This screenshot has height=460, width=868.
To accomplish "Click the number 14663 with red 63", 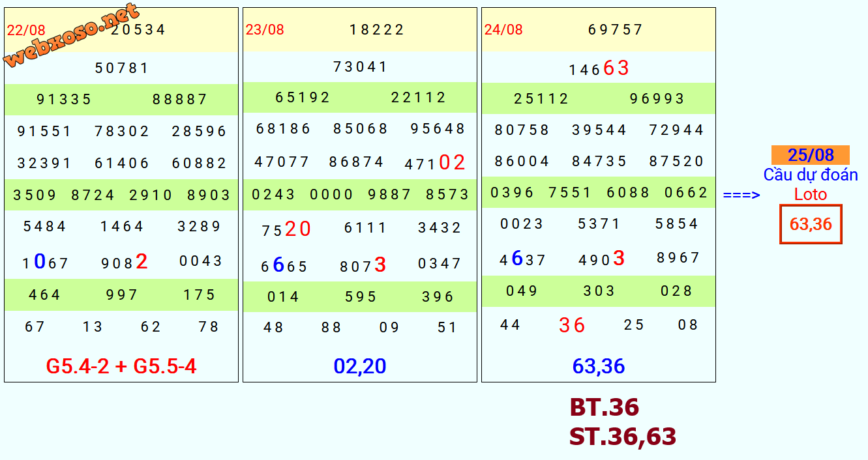I will pyautogui.click(x=599, y=68).
